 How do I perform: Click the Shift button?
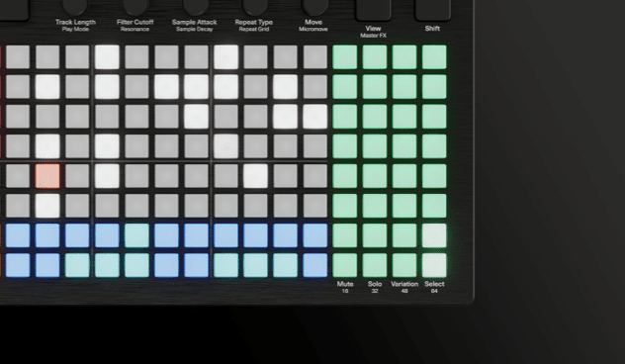[x=432, y=10]
